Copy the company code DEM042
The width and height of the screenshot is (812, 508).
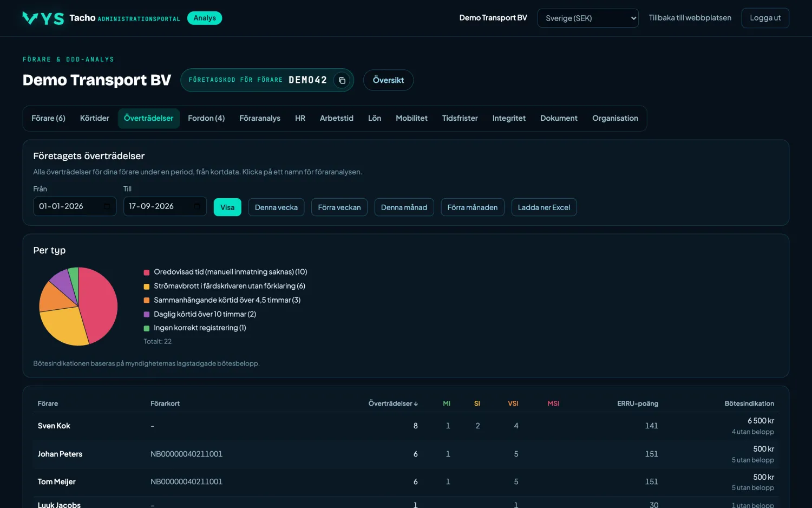pos(342,80)
